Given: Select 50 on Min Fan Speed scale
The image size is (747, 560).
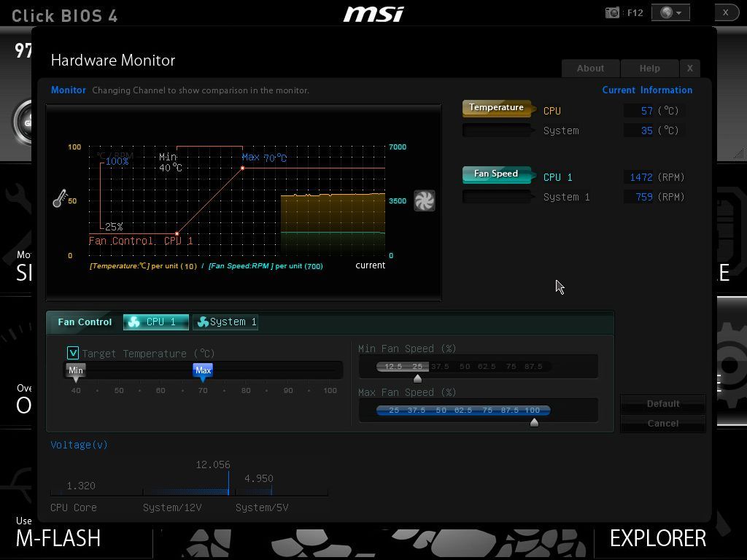Looking at the screenshot, I should point(465,366).
